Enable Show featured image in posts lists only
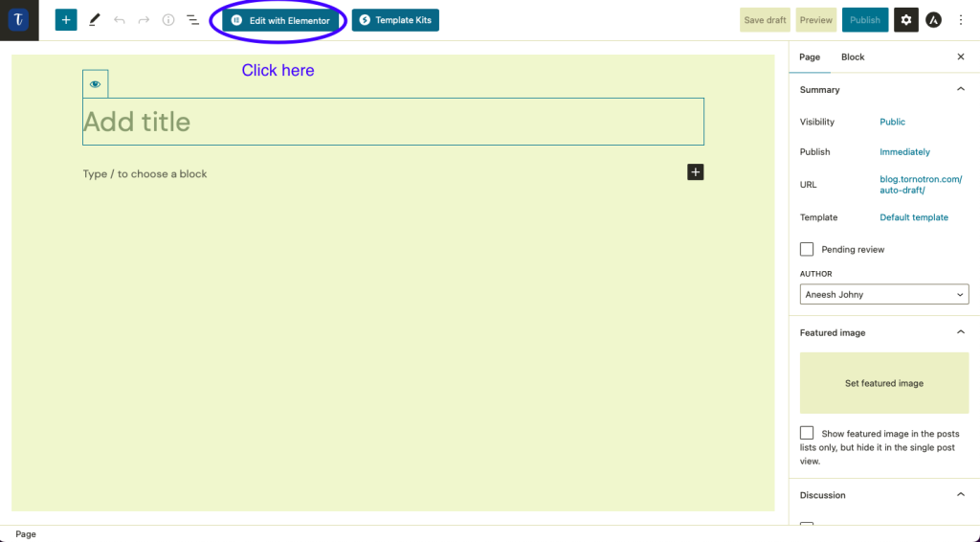The image size is (980, 542). [807, 434]
